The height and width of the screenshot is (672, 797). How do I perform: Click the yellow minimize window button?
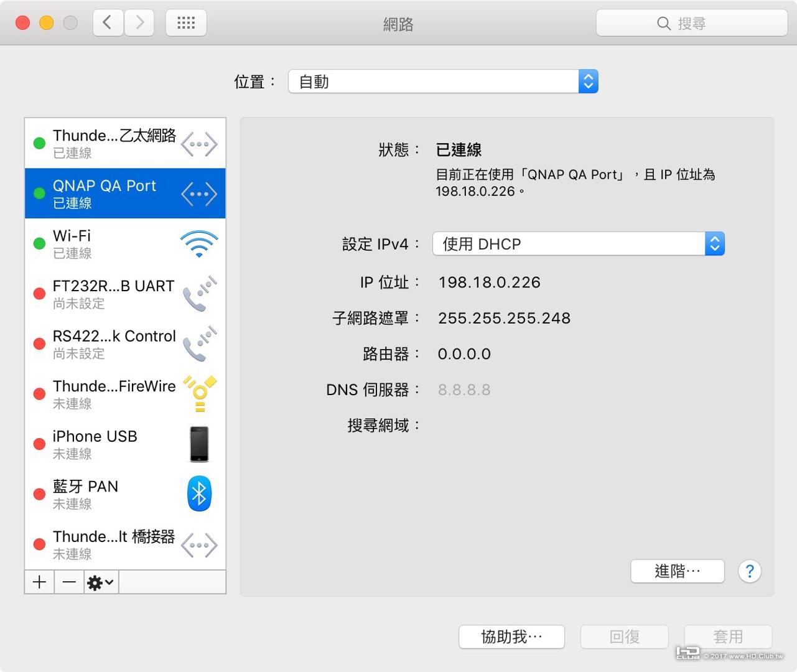47,23
